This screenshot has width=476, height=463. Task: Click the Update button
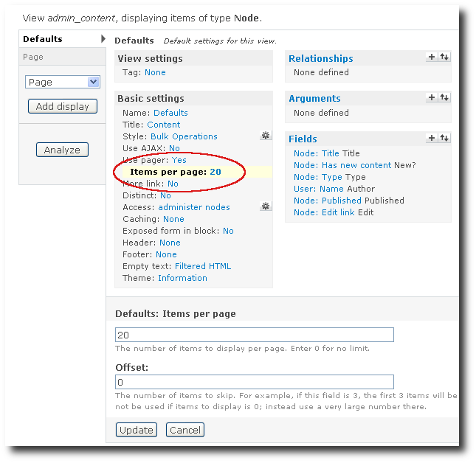[x=137, y=430]
